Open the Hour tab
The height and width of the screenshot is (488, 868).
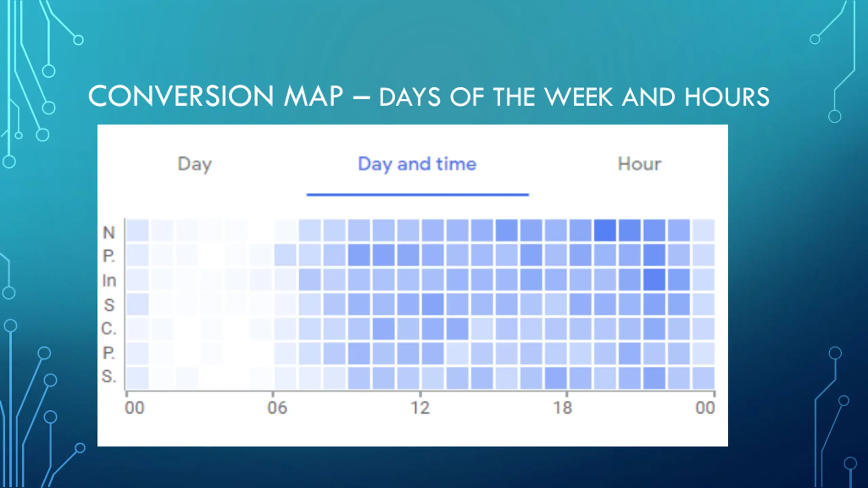click(639, 164)
